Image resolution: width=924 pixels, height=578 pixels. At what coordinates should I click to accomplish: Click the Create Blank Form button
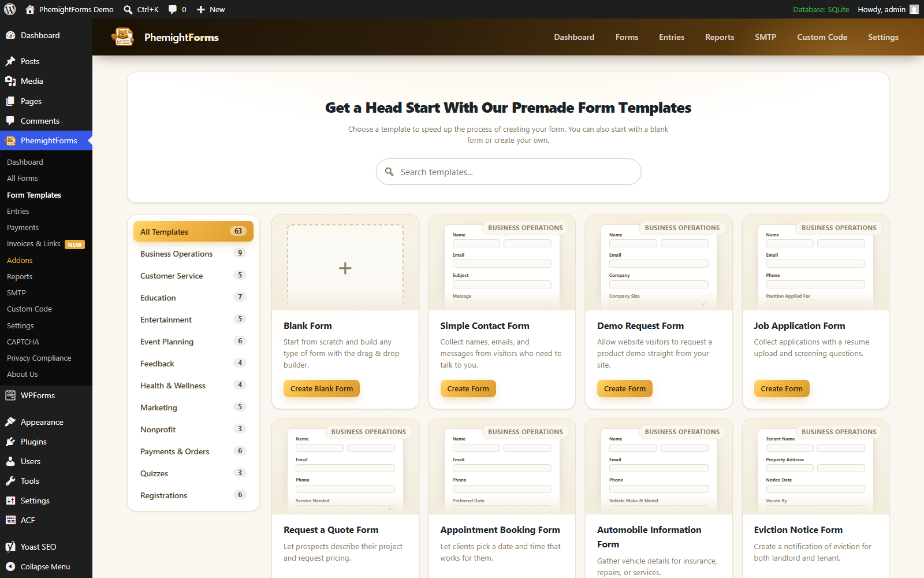pos(322,388)
